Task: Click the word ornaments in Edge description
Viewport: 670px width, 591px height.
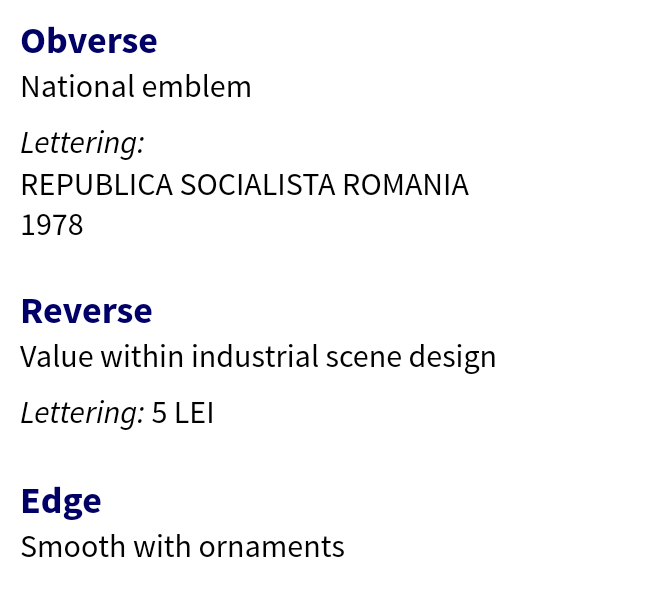Action: pos(272,547)
